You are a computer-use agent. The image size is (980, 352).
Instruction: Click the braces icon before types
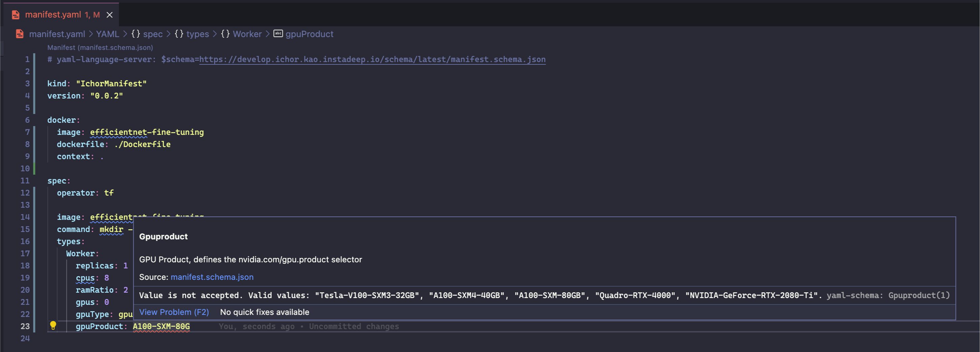179,34
